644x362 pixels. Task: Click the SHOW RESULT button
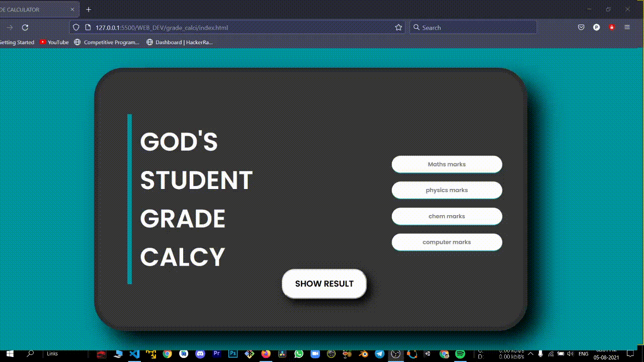[324, 284]
